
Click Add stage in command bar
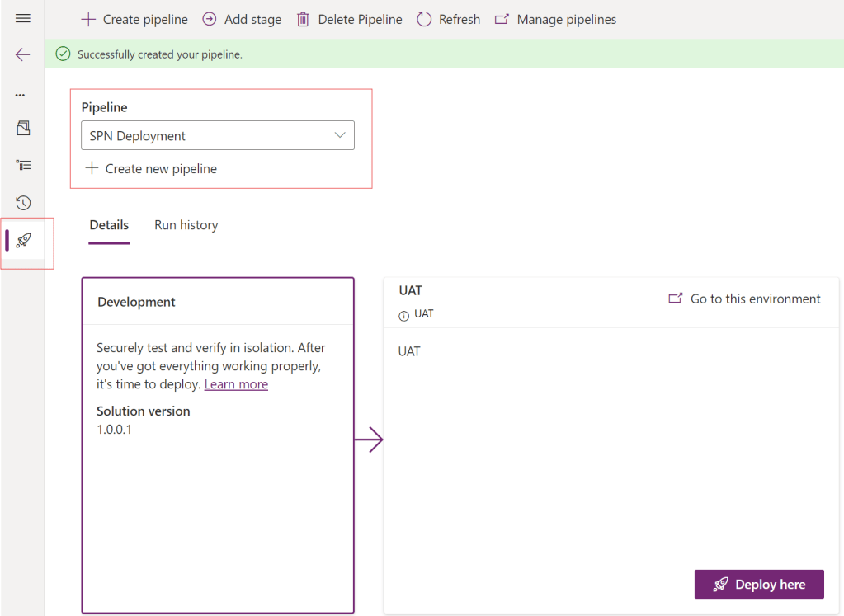point(242,19)
